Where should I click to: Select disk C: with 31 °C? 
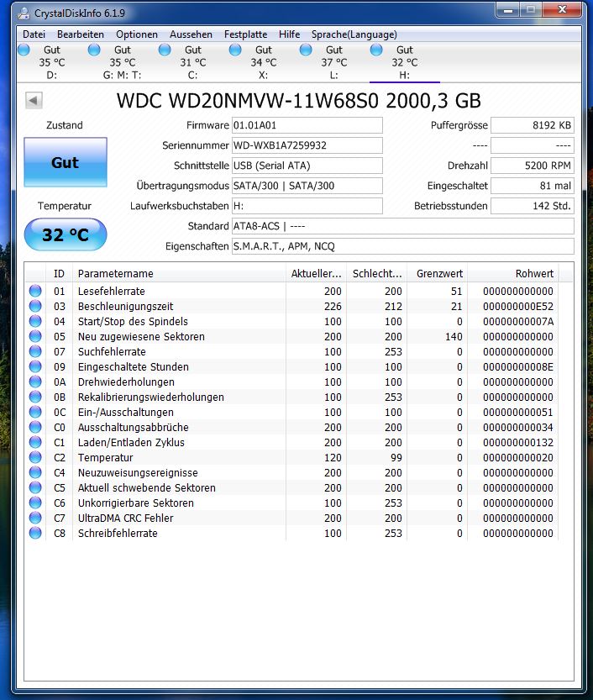(x=192, y=62)
